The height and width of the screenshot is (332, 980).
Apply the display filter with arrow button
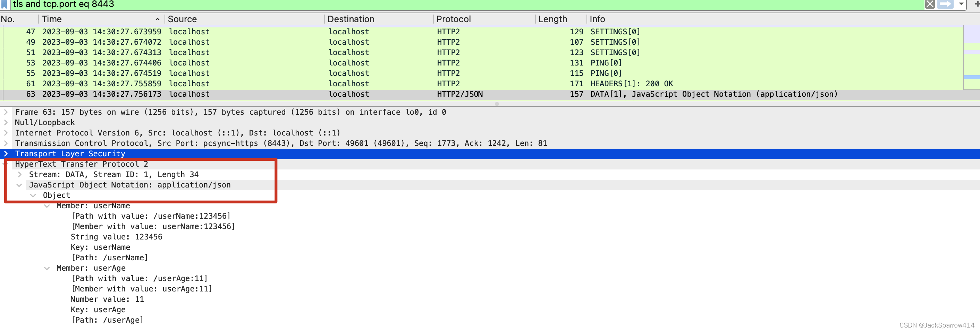(945, 4)
